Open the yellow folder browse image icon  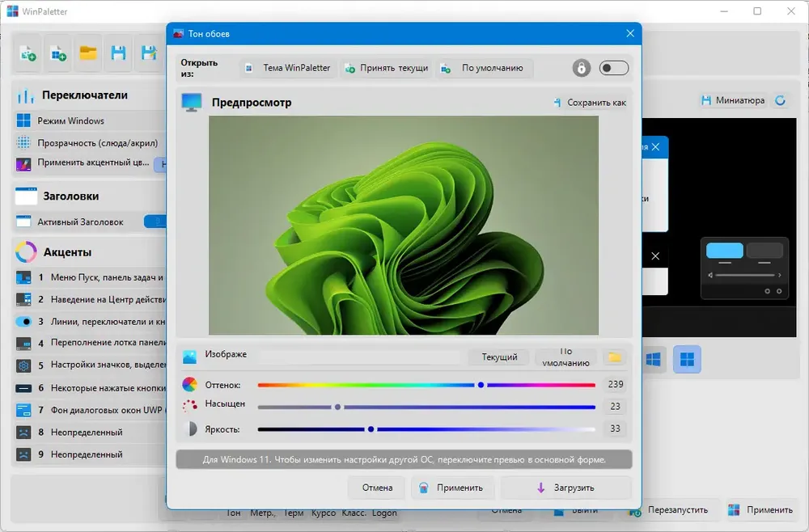tap(615, 357)
